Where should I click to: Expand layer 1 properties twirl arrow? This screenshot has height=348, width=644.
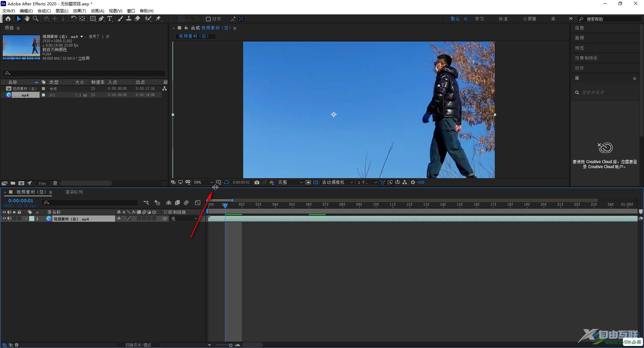[x=26, y=219]
